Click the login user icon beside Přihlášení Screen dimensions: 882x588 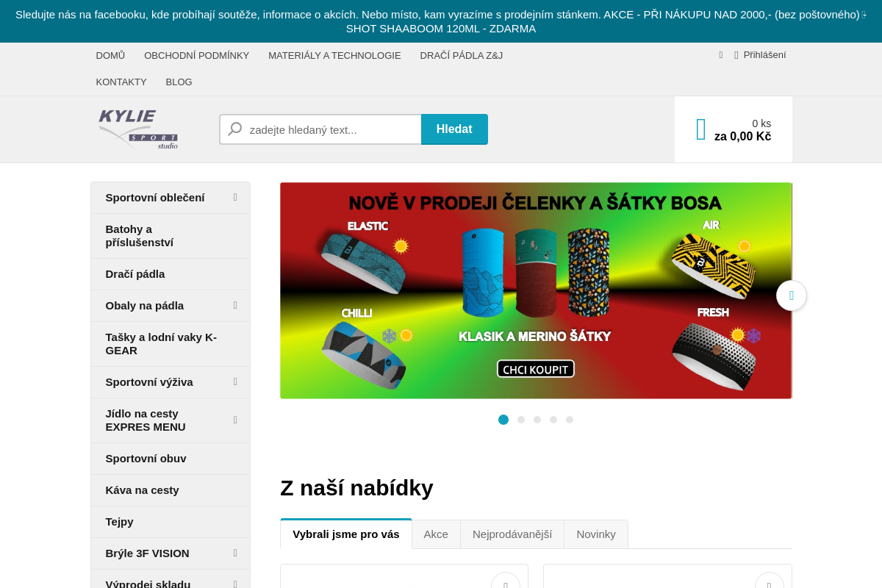pyautogui.click(x=736, y=55)
